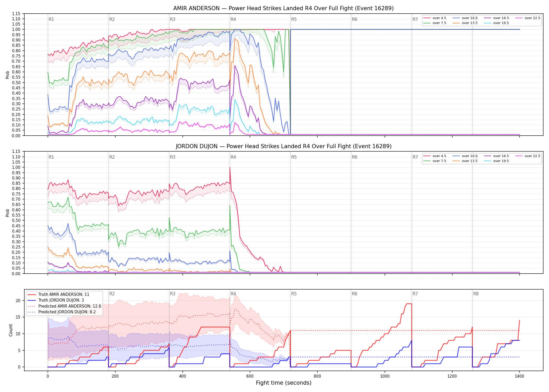Click the R8 round label in bottom chart
Image resolution: width=549 pixels, height=392 pixels.
click(476, 294)
